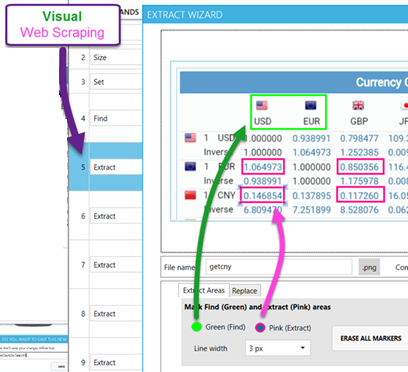Open the Line width dropdown
This screenshot has height=372, width=408.
277,348
